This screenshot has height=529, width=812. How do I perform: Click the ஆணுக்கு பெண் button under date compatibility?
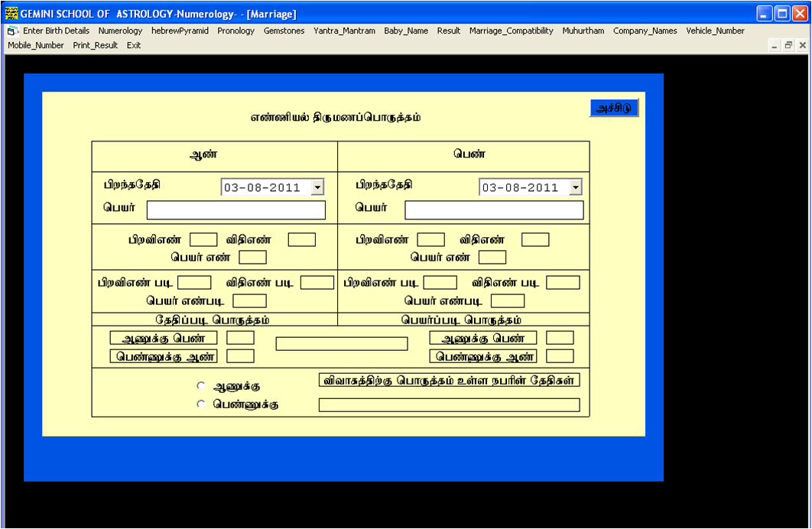164,338
